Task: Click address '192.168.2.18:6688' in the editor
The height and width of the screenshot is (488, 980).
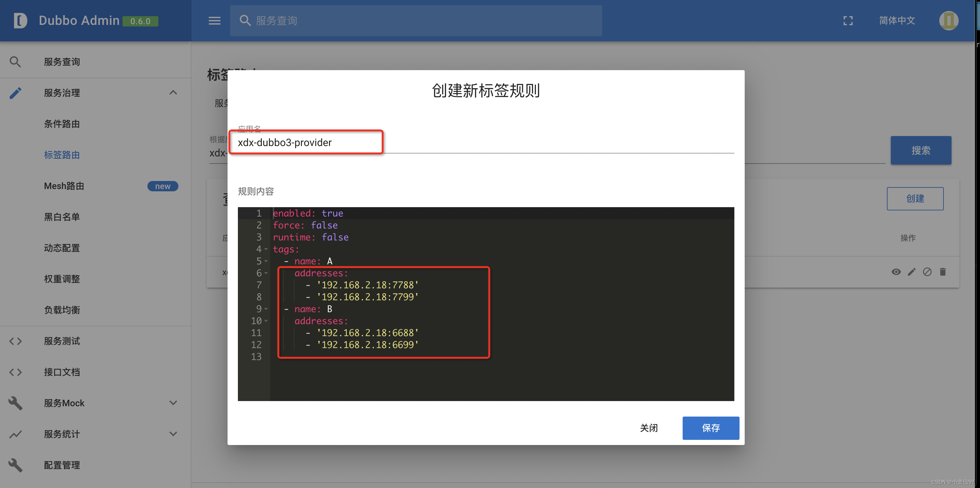Action: click(367, 333)
